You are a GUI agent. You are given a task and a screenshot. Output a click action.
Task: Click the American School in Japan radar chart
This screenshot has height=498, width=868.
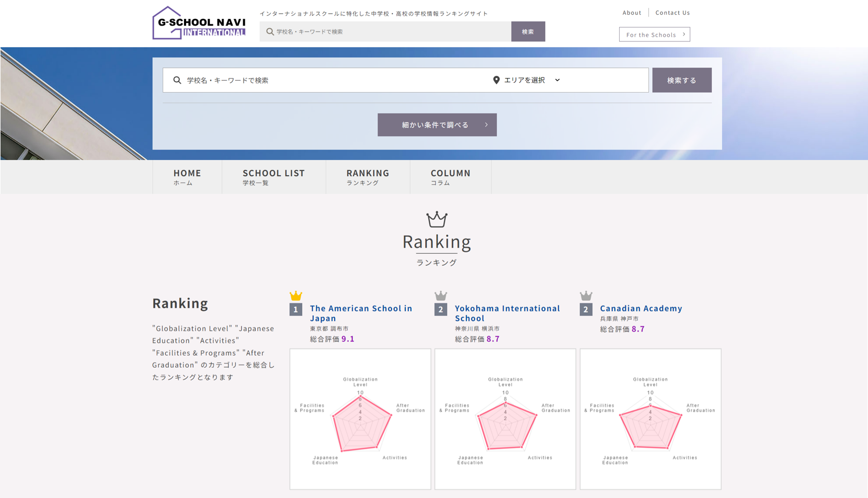pos(360,419)
